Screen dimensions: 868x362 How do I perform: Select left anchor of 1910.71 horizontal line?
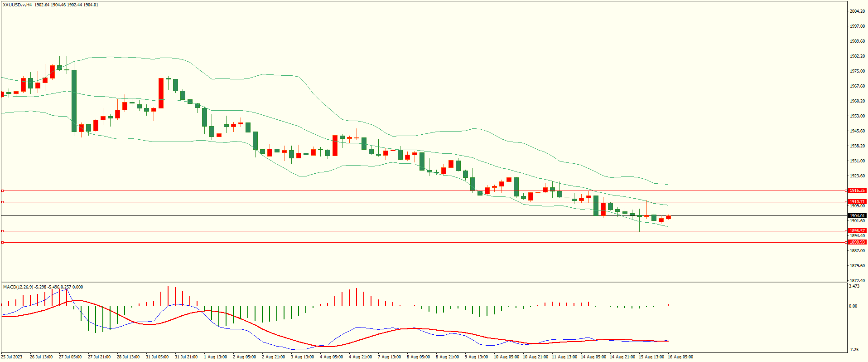[2, 202]
